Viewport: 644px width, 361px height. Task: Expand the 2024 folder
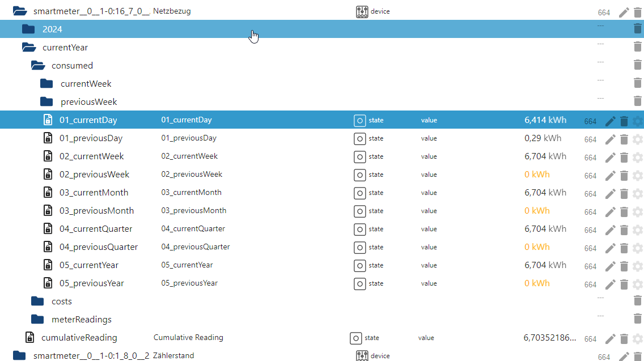28,29
